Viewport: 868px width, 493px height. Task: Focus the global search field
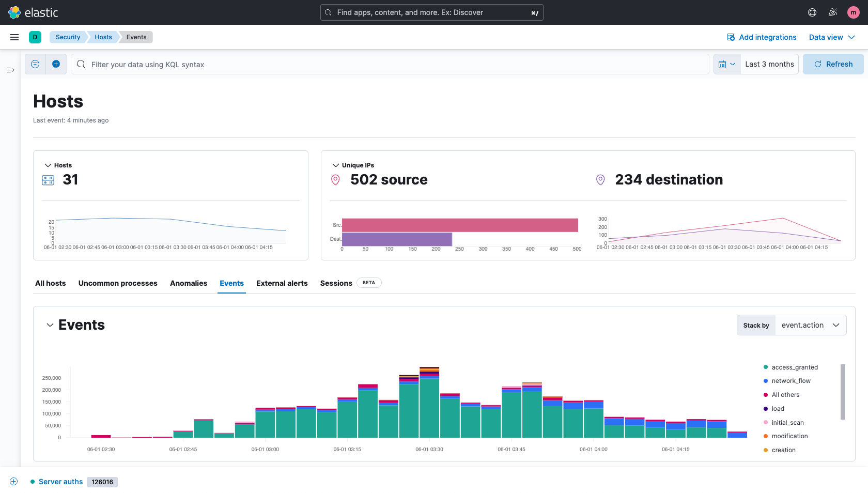432,12
